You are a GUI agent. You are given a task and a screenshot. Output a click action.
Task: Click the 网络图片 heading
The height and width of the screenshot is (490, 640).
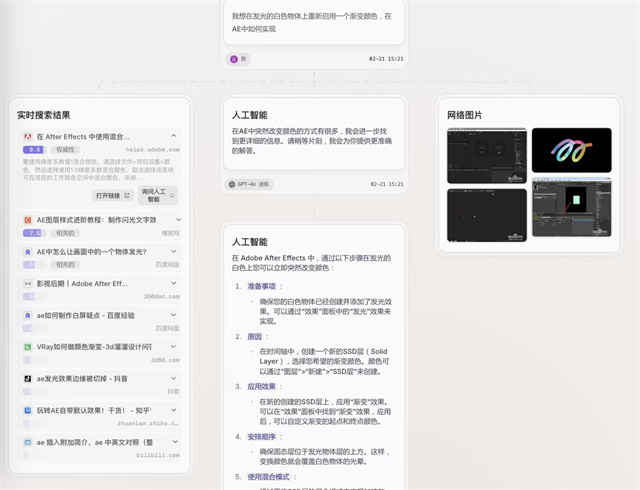pyautogui.click(x=464, y=115)
